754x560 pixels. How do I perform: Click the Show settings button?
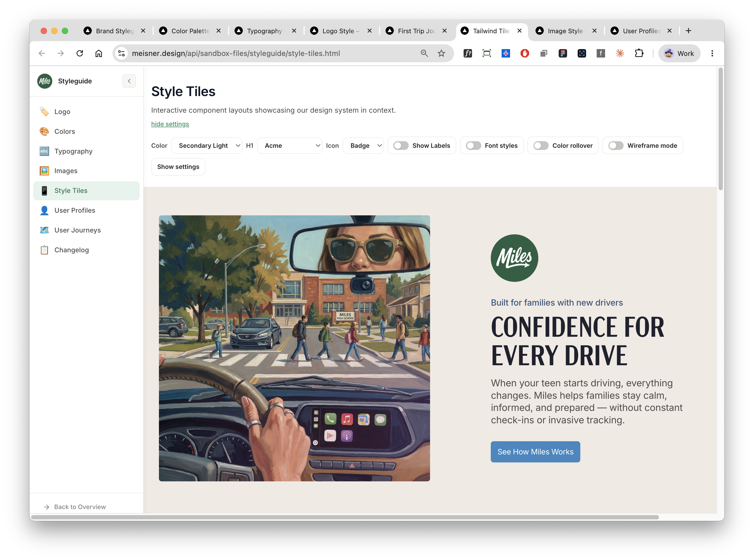click(x=178, y=167)
